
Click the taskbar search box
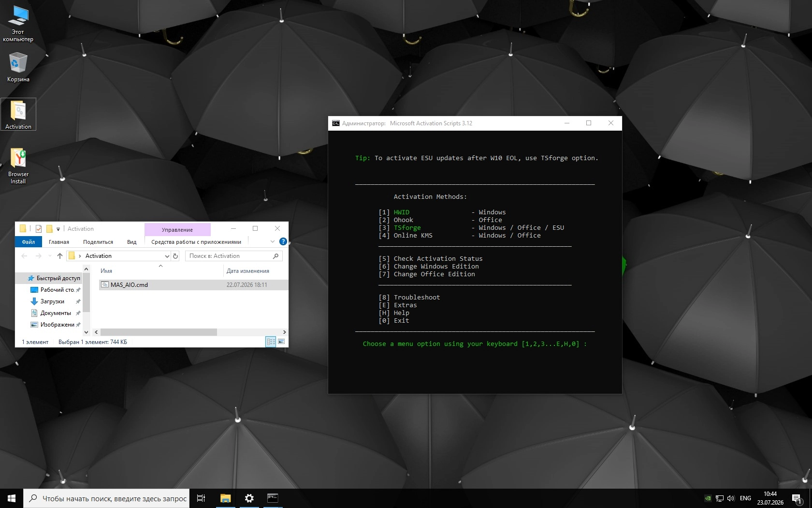click(x=106, y=498)
